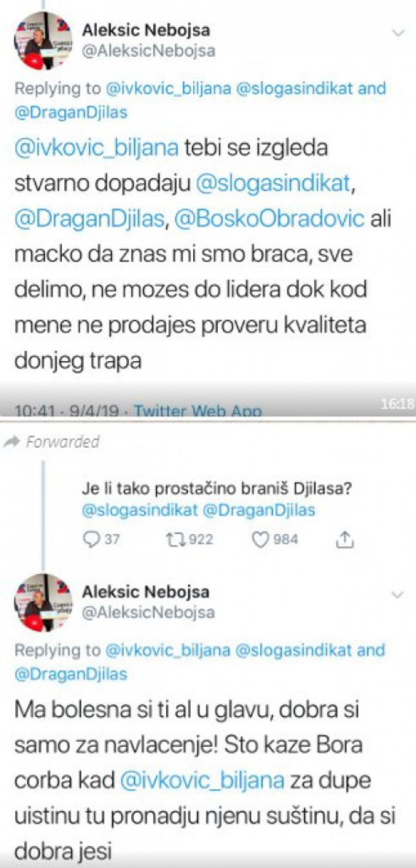Open Aleksic Nebojsa's avatar in the top tweet

(x=43, y=41)
